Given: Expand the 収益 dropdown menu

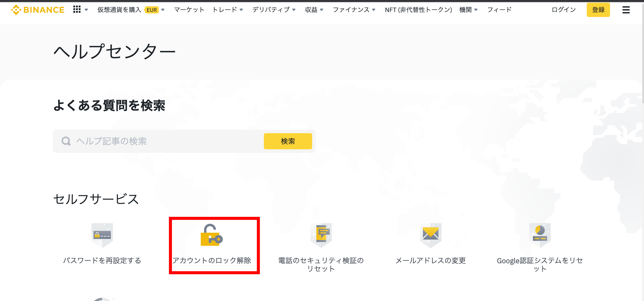Looking at the screenshot, I should tap(322, 10).
